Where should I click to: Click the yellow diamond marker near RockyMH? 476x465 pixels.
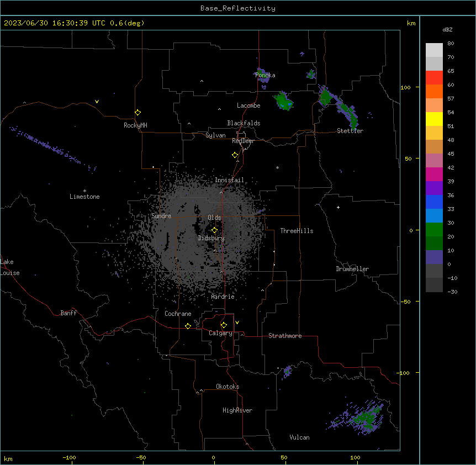[137, 113]
